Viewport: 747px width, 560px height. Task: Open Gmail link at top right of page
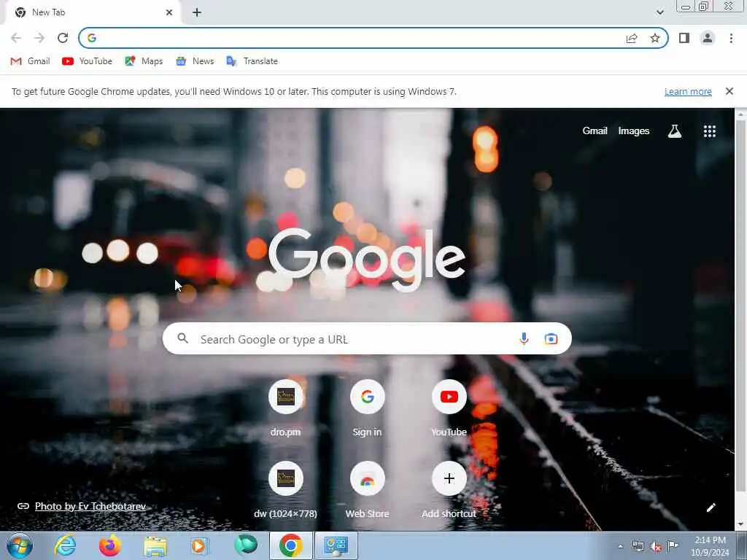[x=595, y=131]
